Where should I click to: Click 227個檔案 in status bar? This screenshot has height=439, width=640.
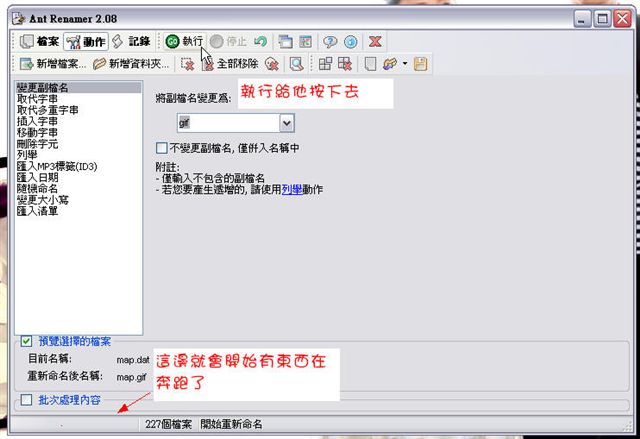pyautogui.click(x=168, y=424)
